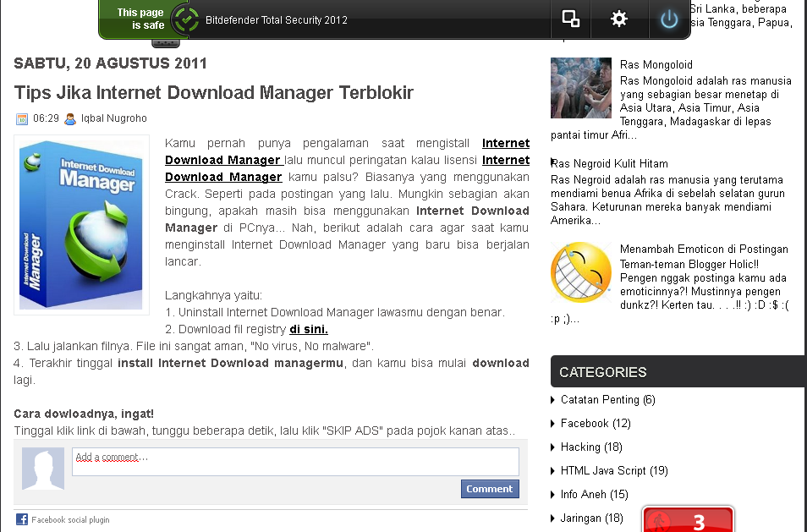
Task: Open Menambah Emoticon di Postingan post
Action: 704,249
